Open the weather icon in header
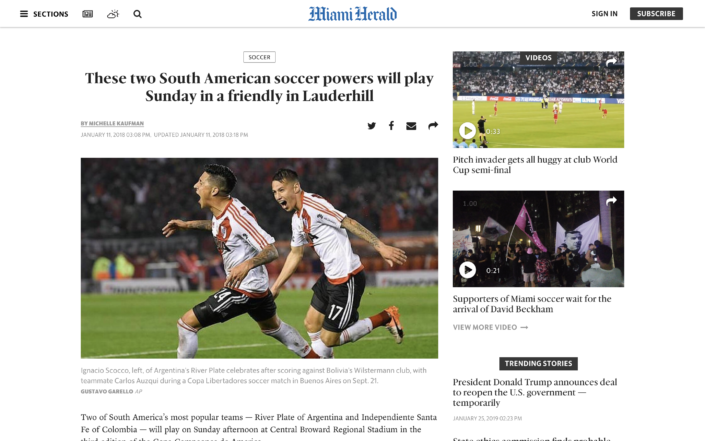705x441 pixels. (x=113, y=14)
